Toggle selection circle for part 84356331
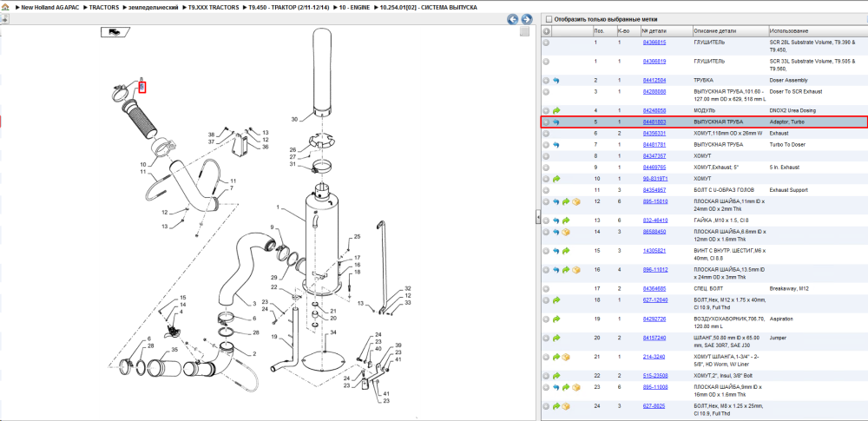Screen dimensions: 868x421 546,134
